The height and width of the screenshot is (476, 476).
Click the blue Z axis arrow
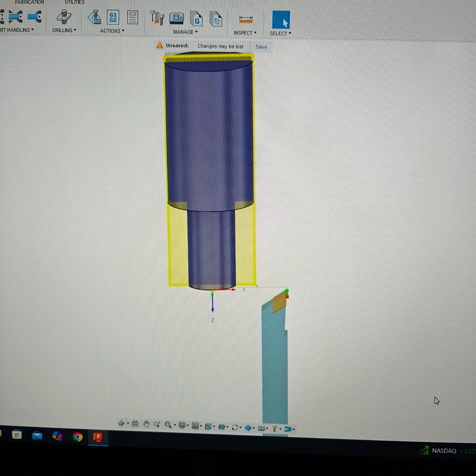[212, 303]
